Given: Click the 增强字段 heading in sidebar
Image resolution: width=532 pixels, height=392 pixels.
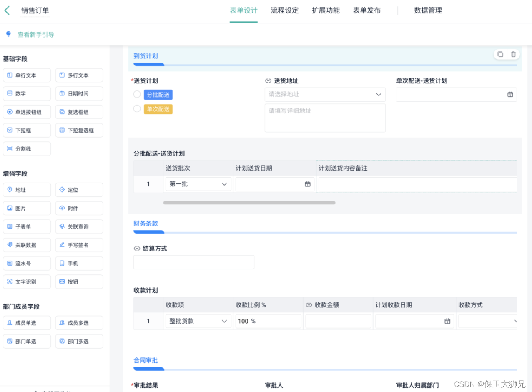Looking at the screenshot, I should click(x=15, y=173).
